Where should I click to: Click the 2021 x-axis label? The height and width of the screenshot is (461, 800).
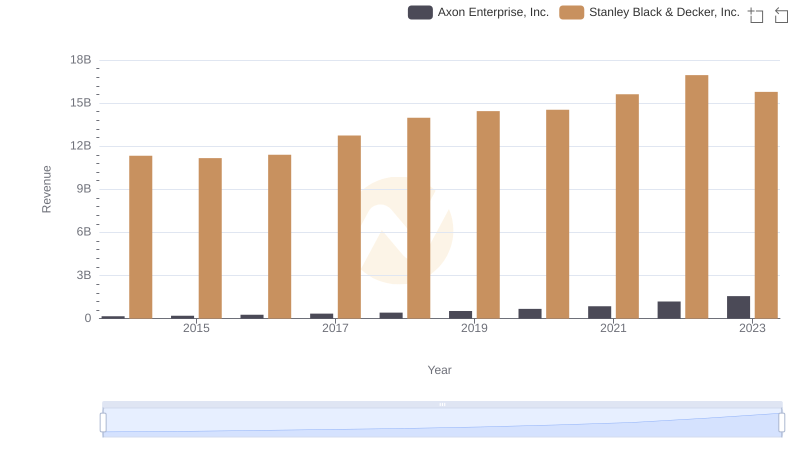point(613,328)
